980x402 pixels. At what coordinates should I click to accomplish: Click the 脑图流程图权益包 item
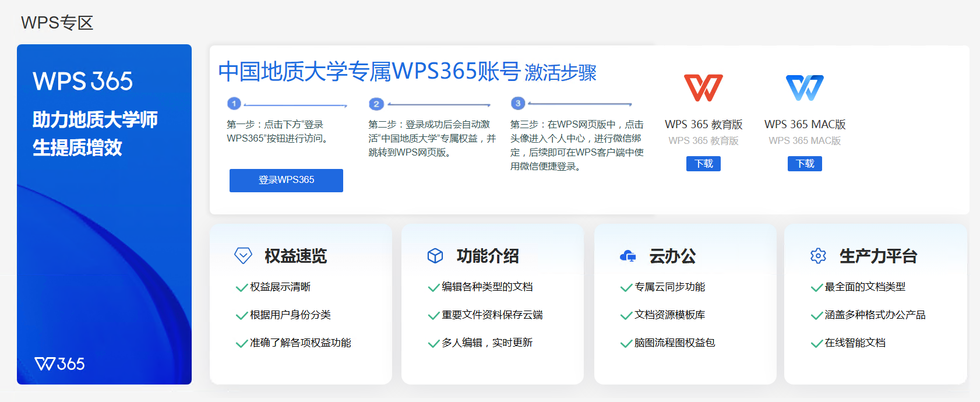(x=675, y=343)
